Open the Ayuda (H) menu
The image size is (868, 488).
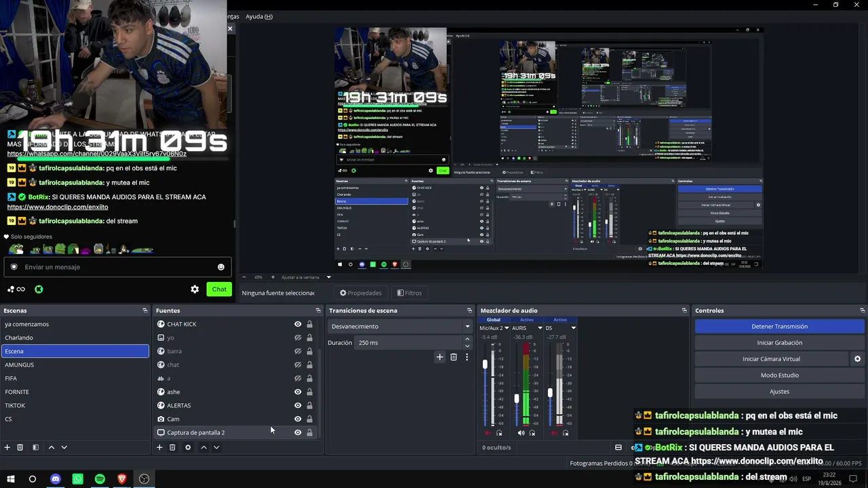tap(259, 16)
